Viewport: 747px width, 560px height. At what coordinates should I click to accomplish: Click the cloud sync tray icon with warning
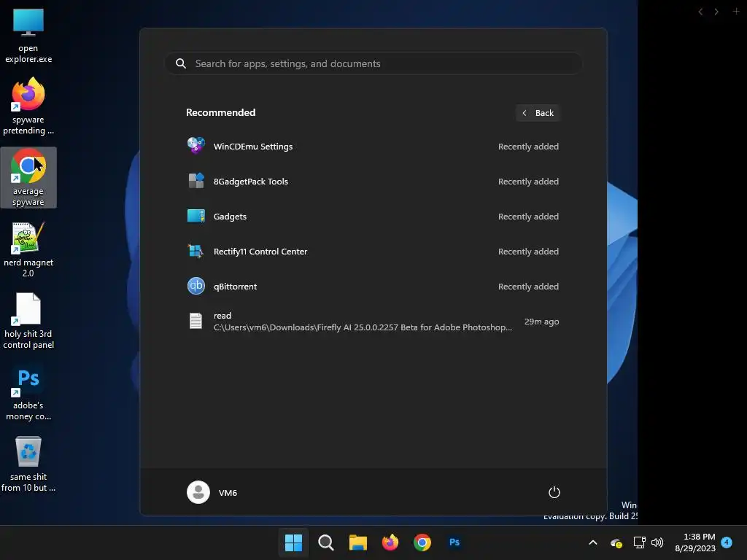[x=616, y=542]
